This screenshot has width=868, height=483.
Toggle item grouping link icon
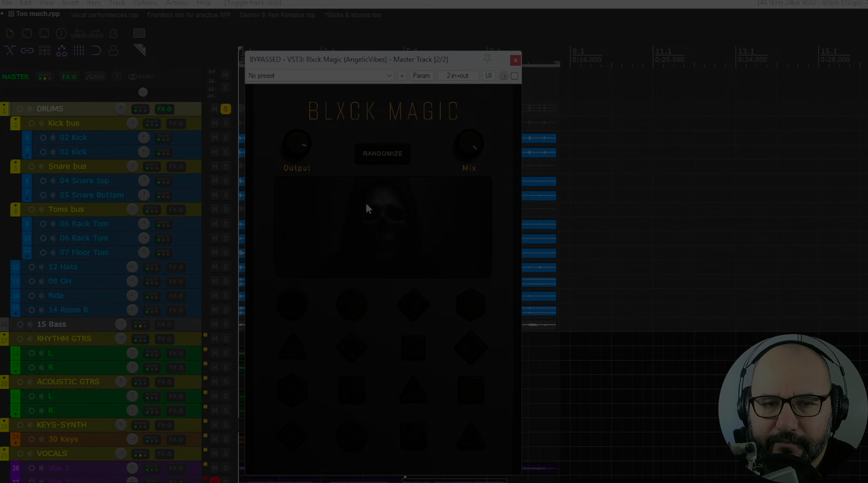pos(27,50)
